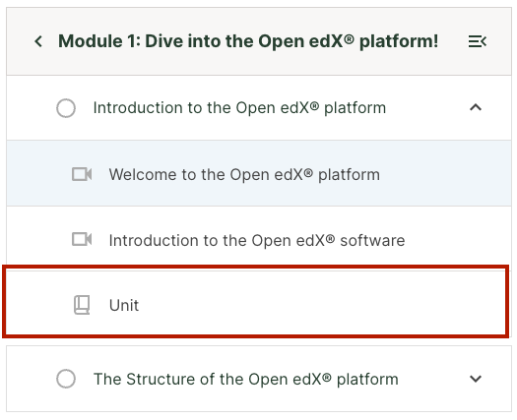Go back using the left chevron beside Module 1
The image size is (517, 420).
point(38,41)
